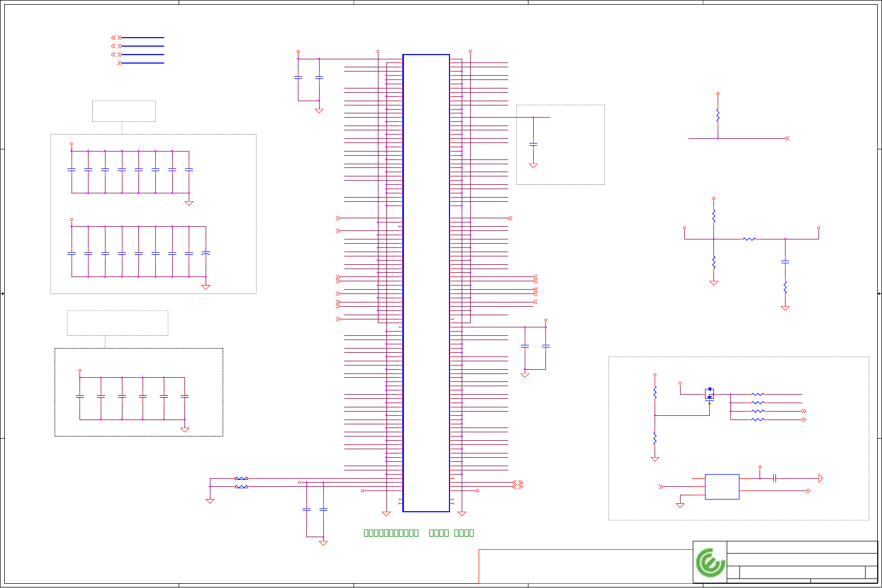Viewport: 882px width, 588px height.
Task: Select the small blue IC box beside the series capacitor
Action: [x=722, y=487]
